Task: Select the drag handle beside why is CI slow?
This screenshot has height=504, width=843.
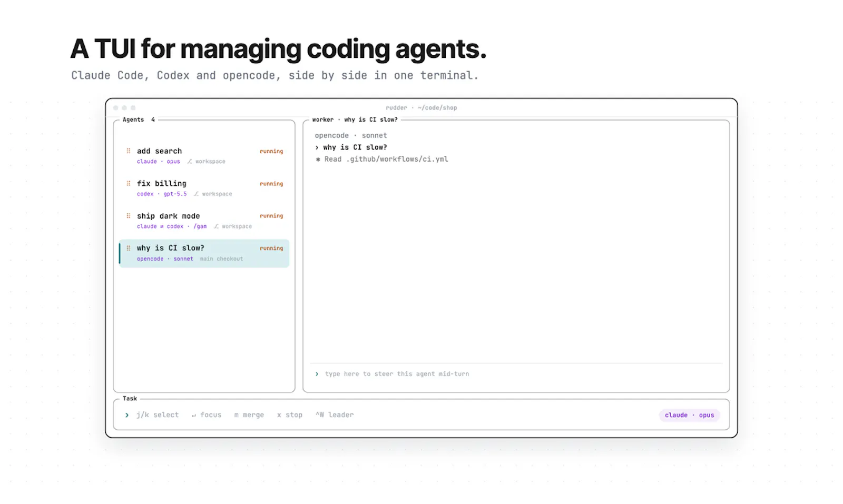Action: (129, 248)
